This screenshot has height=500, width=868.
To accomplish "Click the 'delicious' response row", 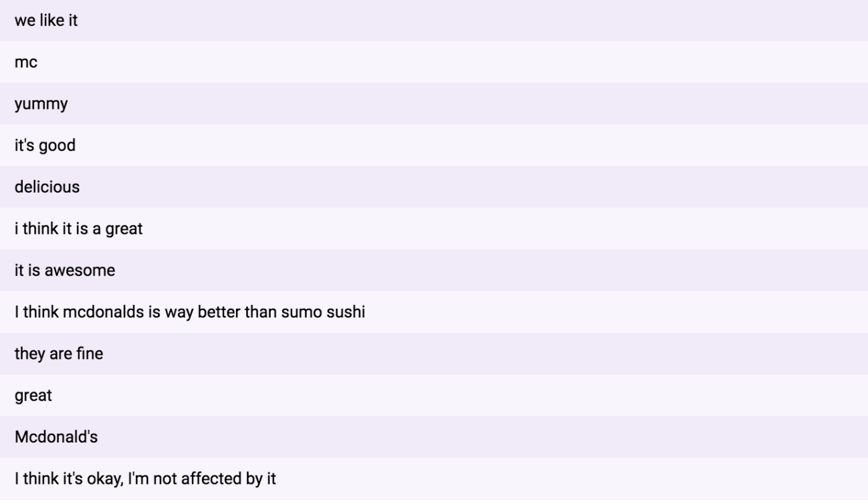I will 47,187.
